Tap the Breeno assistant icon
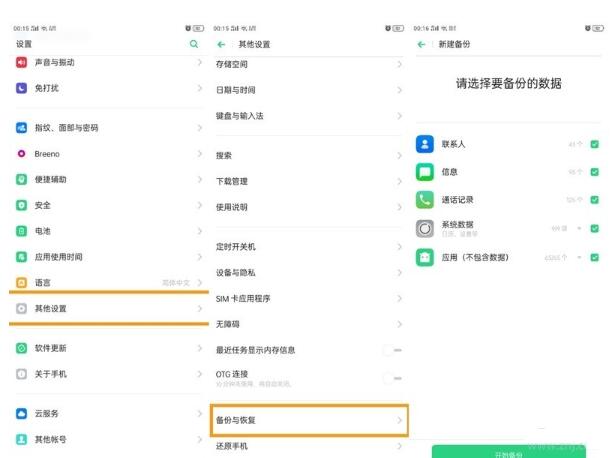613x458 pixels. [x=21, y=154]
